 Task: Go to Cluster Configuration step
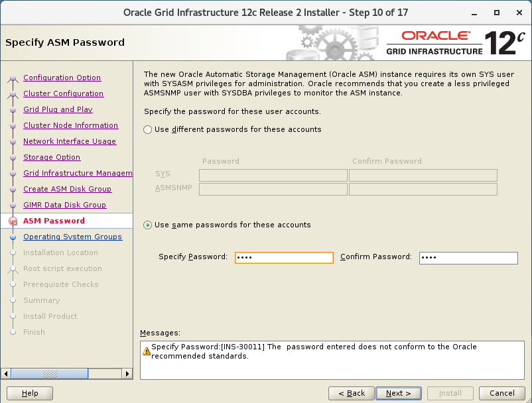(63, 93)
